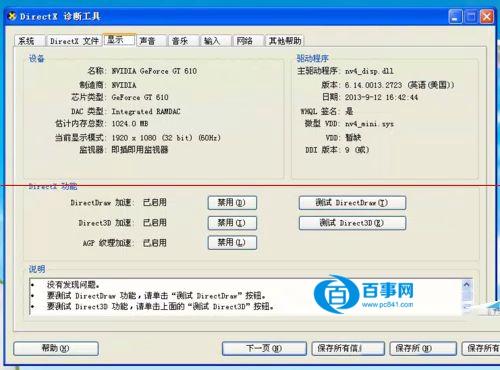Switch to the 声音 tab
Screen dimensions: 500x370
[x=151, y=41]
